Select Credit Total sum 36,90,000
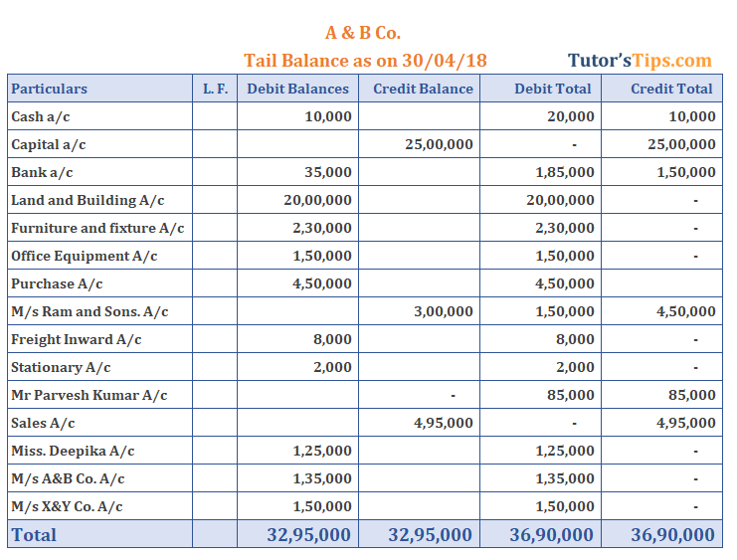Viewport: 737px width, 560px height. coord(672,535)
